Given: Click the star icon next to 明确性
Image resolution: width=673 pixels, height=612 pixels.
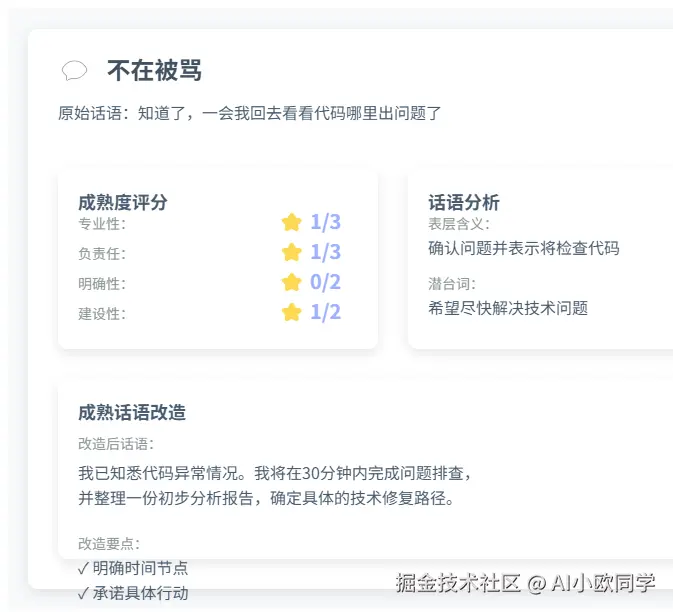Looking at the screenshot, I should click(291, 282).
